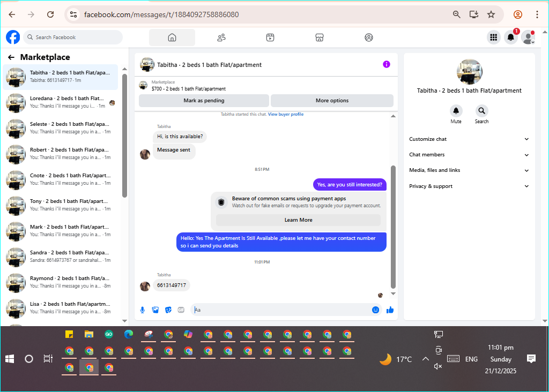Screen dimensions: 549x392
Task: Click More options button
Action: (x=332, y=101)
